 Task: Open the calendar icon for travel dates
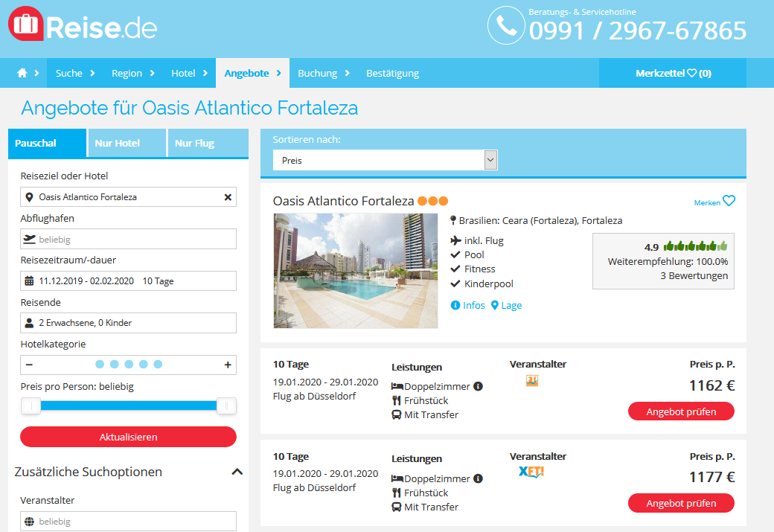(29, 281)
